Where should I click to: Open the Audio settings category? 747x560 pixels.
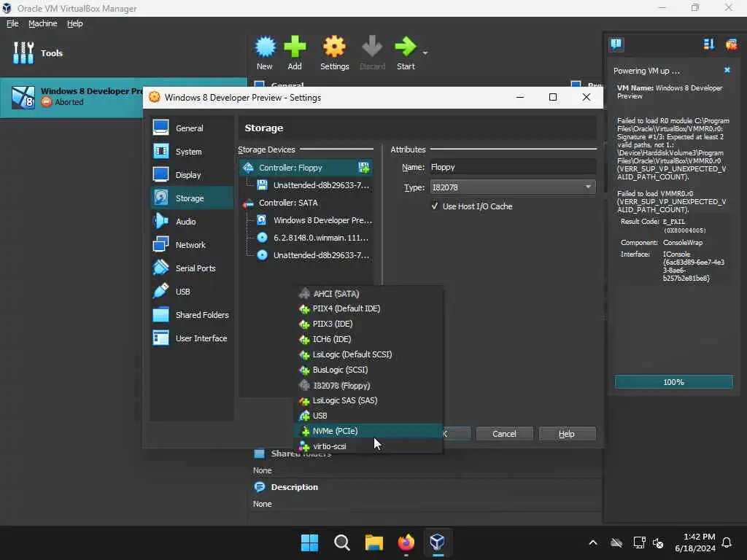point(192,222)
